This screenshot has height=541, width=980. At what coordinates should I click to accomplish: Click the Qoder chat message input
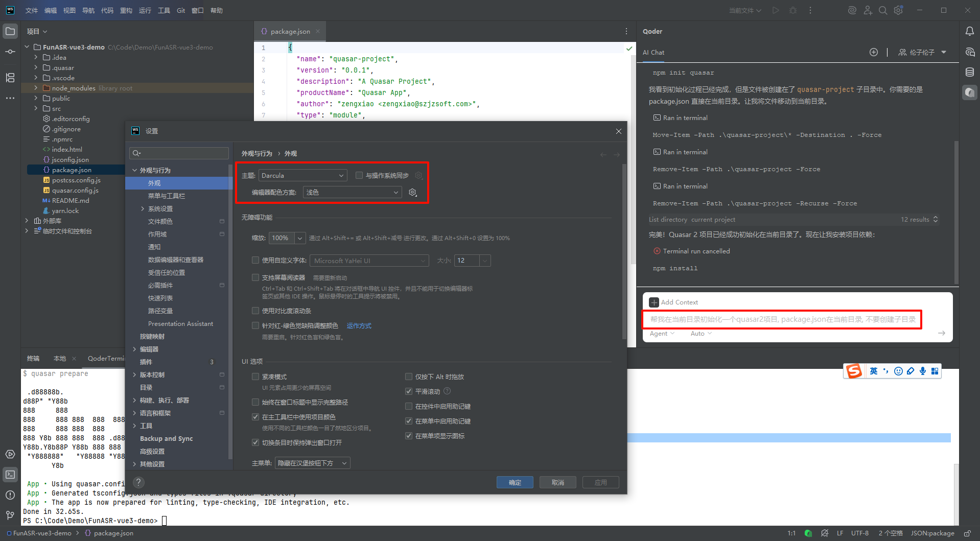tap(782, 319)
